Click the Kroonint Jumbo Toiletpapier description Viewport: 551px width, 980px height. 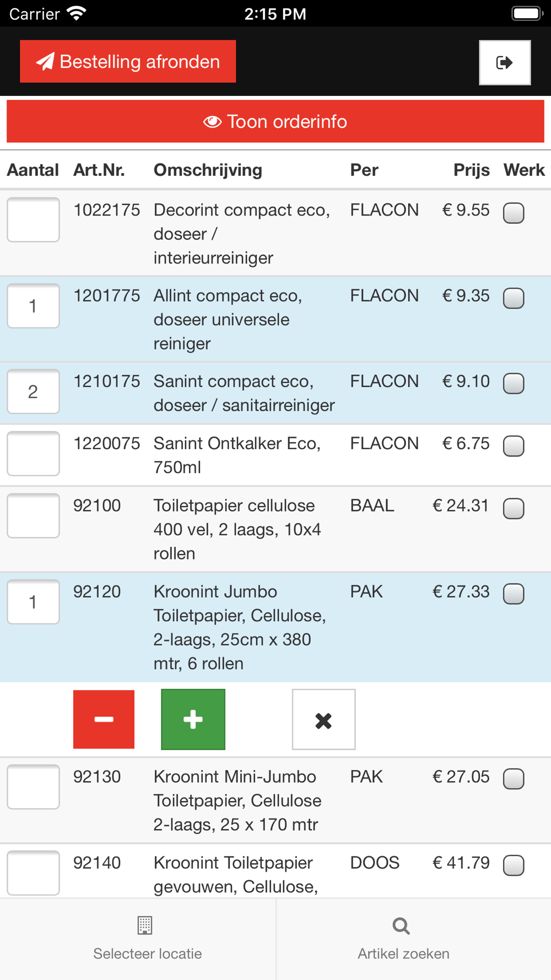point(240,627)
